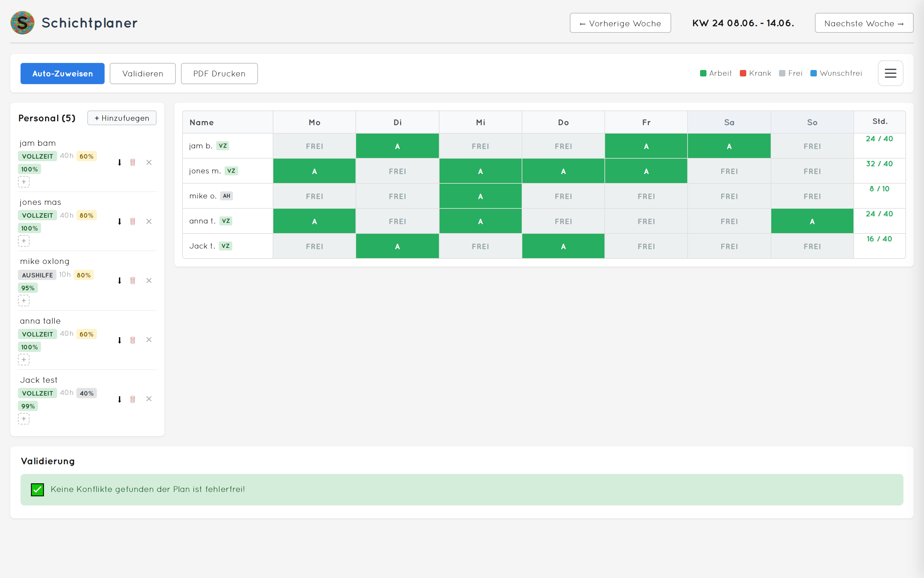Image resolution: width=924 pixels, height=578 pixels.
Task: Remove anna talle with X icon
Action: pos(149,340)
